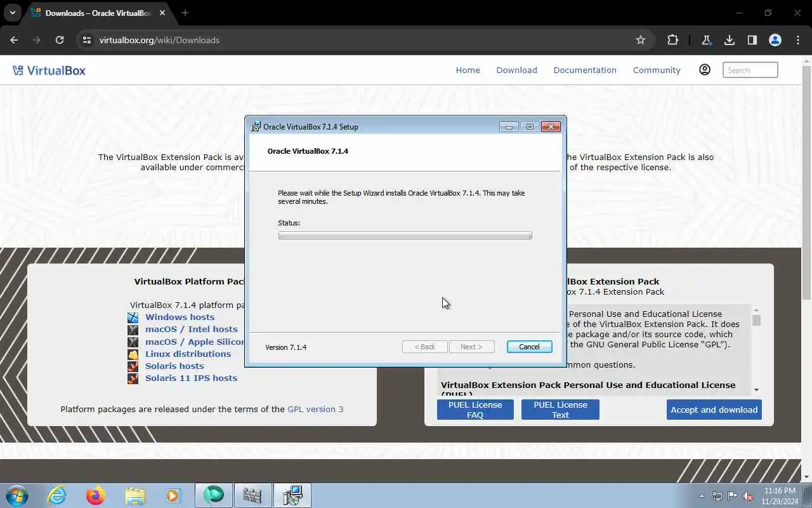The width and height of the screenshot is (812, 508).
Task: Toggle the Chrome side panel icon
Action: coord(752,40)
